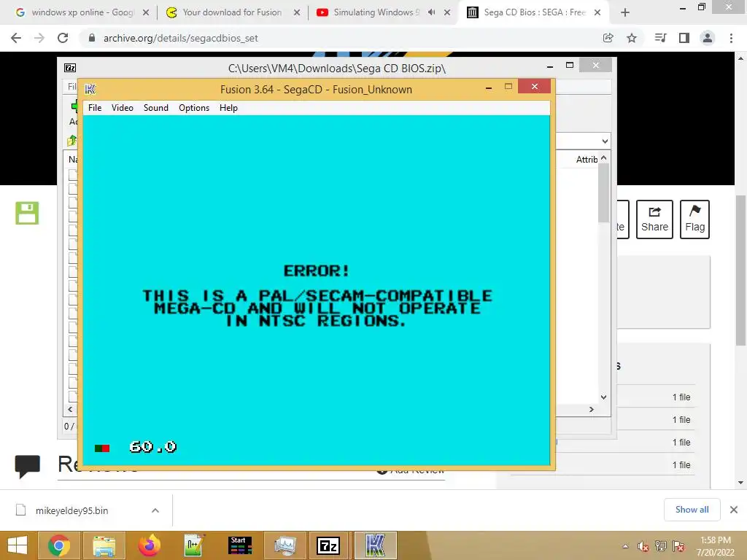Switch to Fusion on the taskbar
This screenshot has width=747, height=560.
point(375,545)
